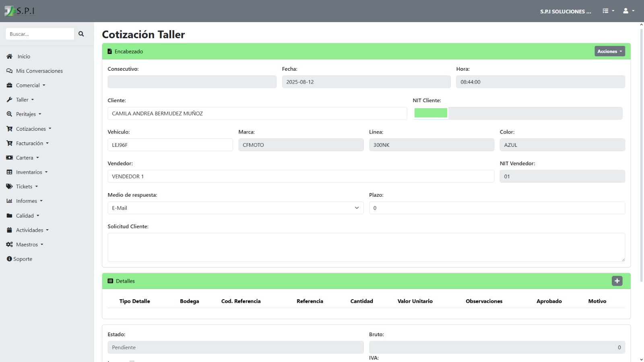Open Maestros menu item
644x362 pixels.
click(x=30, y=245)
